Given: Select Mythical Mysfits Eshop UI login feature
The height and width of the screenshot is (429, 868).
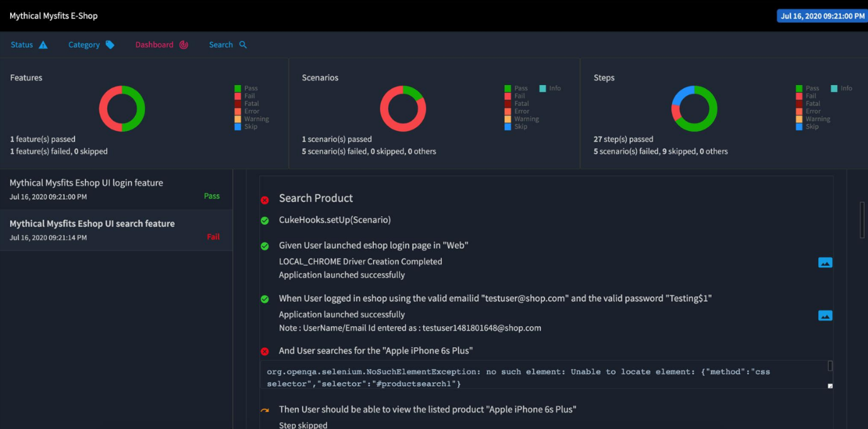Looking at the screenshot, I should point(116,189).
